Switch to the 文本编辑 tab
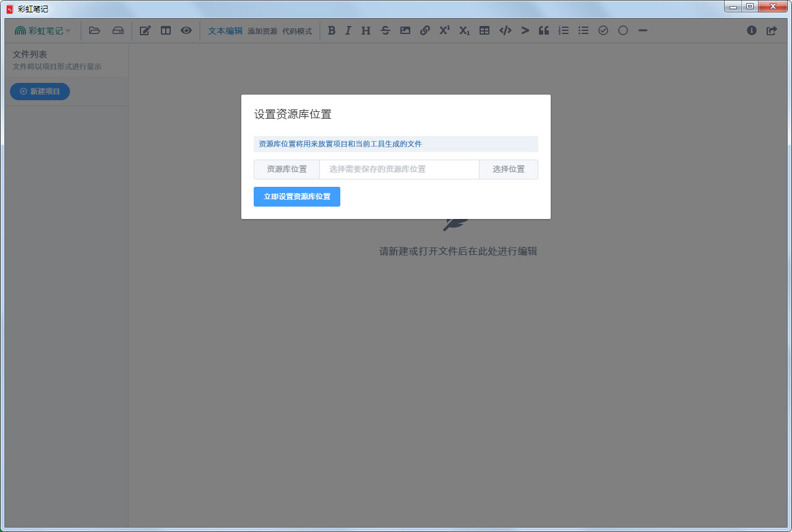This screenshot has height=532, width=792. [x=225, y=30]
